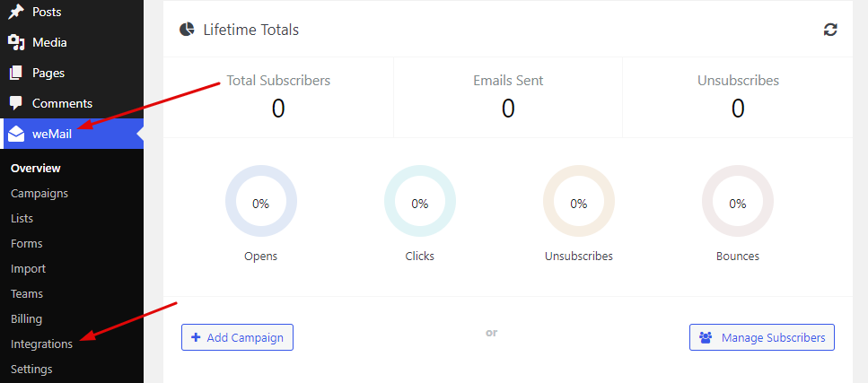Click the people icon in Manage Subscribers
Viewport: 868px width, 383px height.
click(x=706, y=337)
